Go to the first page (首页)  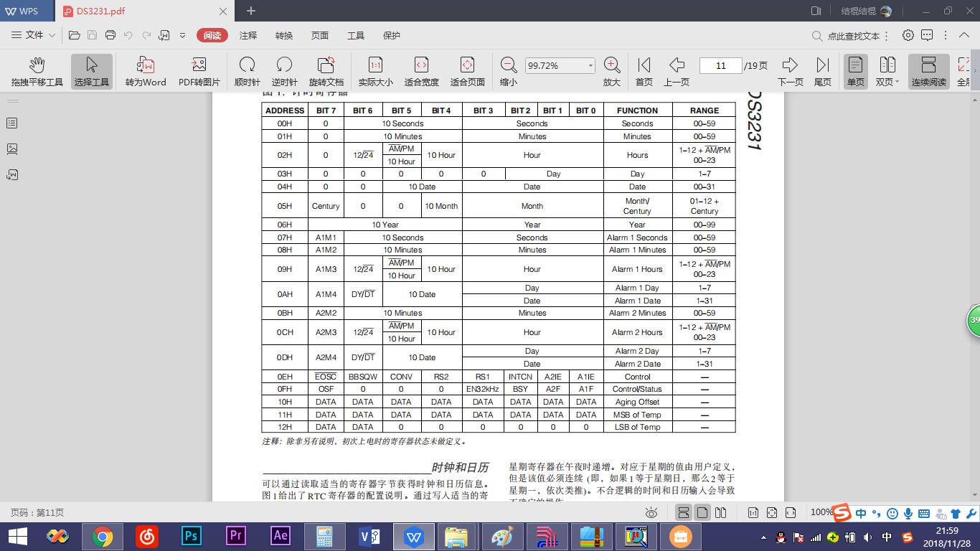coord(644,72)
